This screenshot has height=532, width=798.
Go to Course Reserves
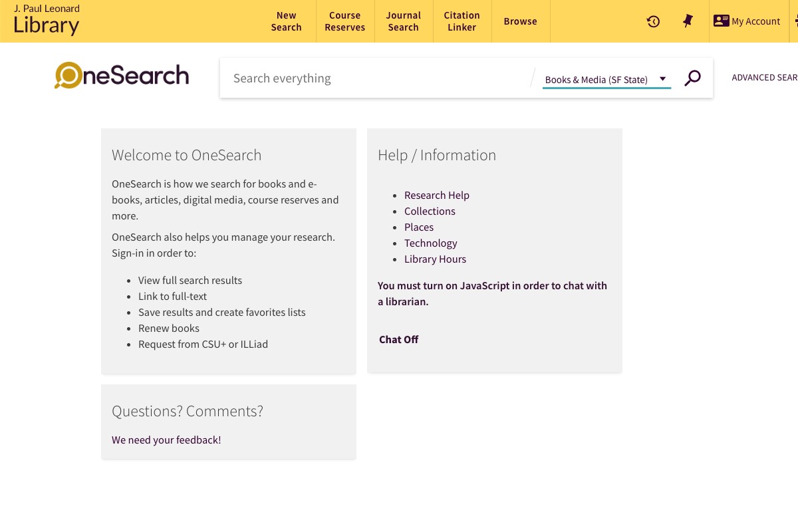point(344,21)
